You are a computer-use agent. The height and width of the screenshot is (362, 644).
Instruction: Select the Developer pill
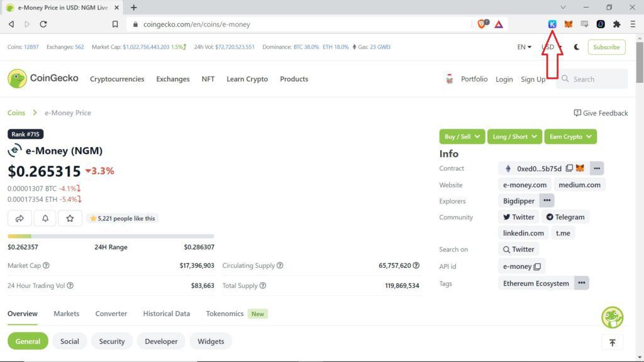point(161,341)
